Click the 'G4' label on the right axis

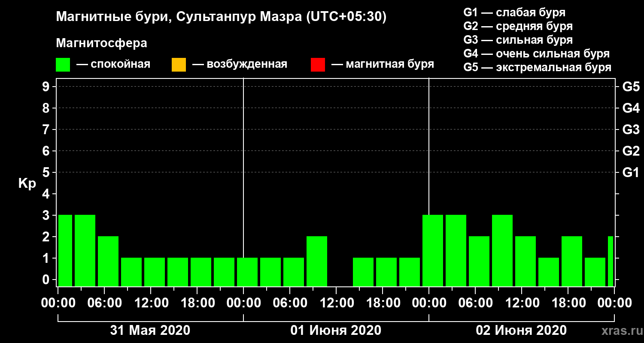[x=631, y=108]
